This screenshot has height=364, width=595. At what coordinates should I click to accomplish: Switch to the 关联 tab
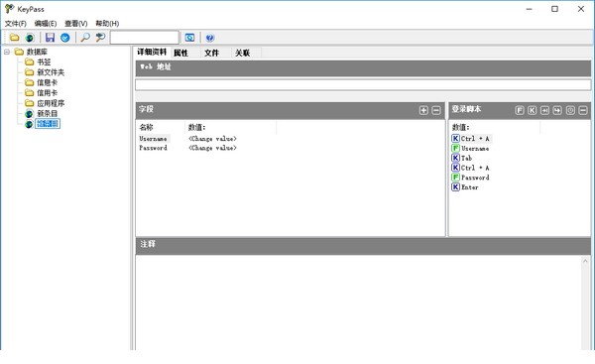[242, 53]
